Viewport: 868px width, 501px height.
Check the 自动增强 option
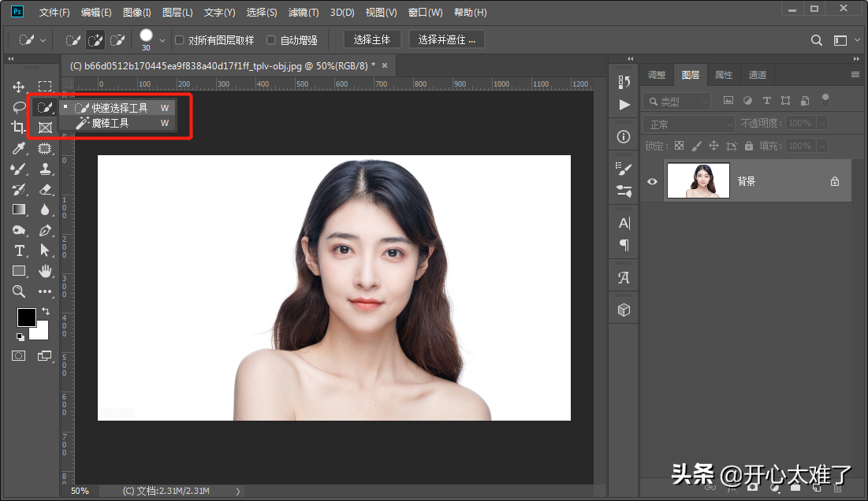pos(271,40)
